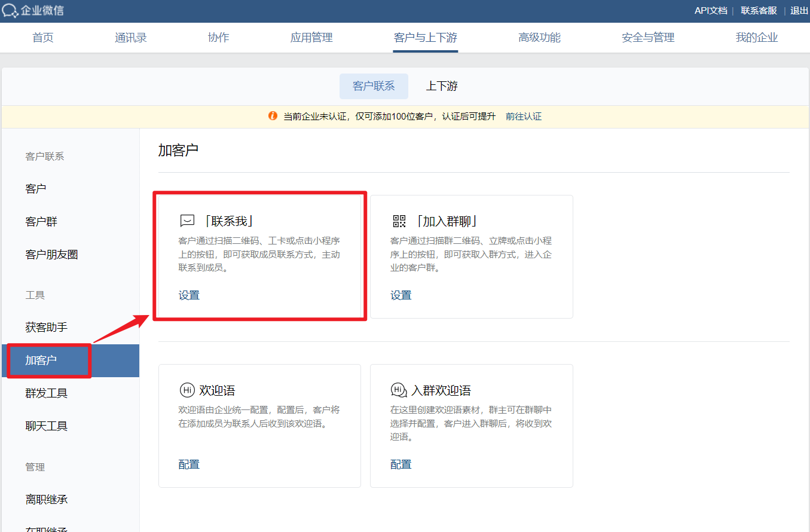The width and height of the screenshot is (810, 532).
Task: Open the 首页 tab
Action: pyautogui.click(x=42, y=38)
